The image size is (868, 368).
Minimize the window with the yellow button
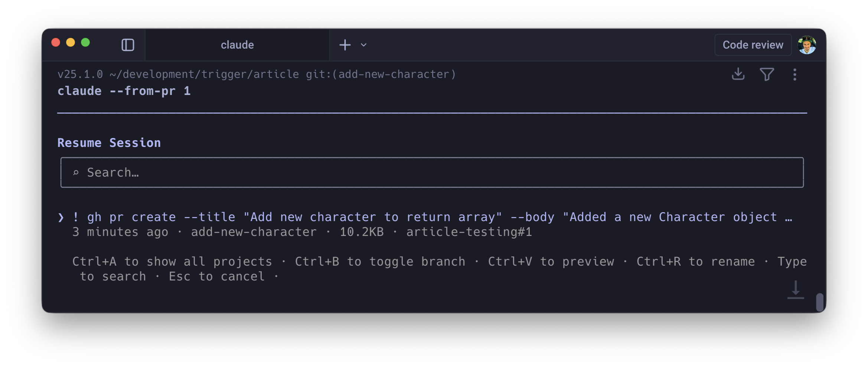[x=71, y=42]
